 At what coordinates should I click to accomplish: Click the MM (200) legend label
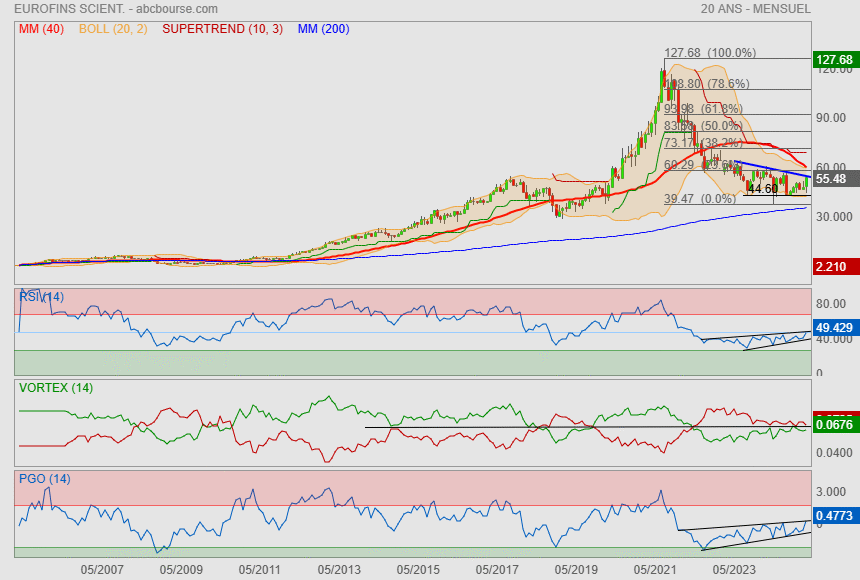pos(324,29)
